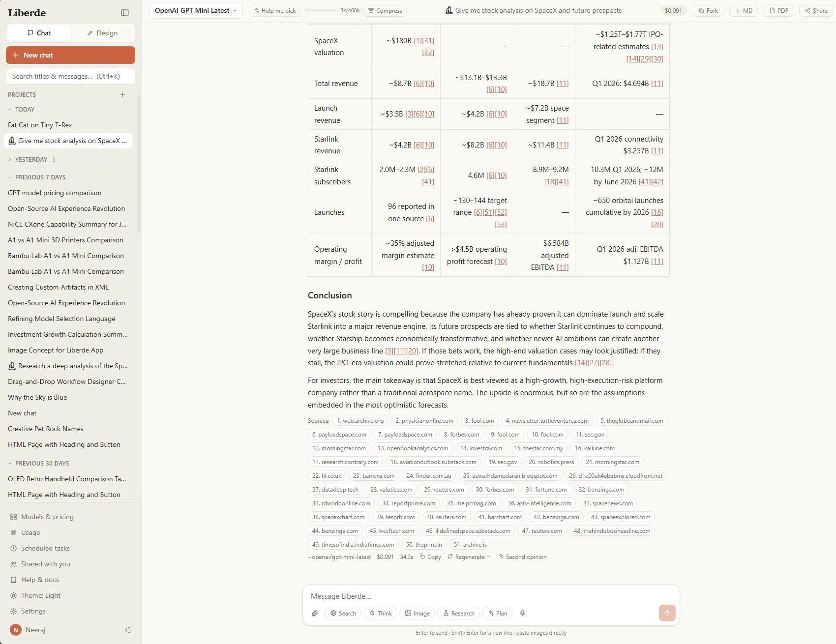Open the 23. barrons.com source chip
Image resolution: width=836 pixels, height=644 pixels.
pos(374,476)
